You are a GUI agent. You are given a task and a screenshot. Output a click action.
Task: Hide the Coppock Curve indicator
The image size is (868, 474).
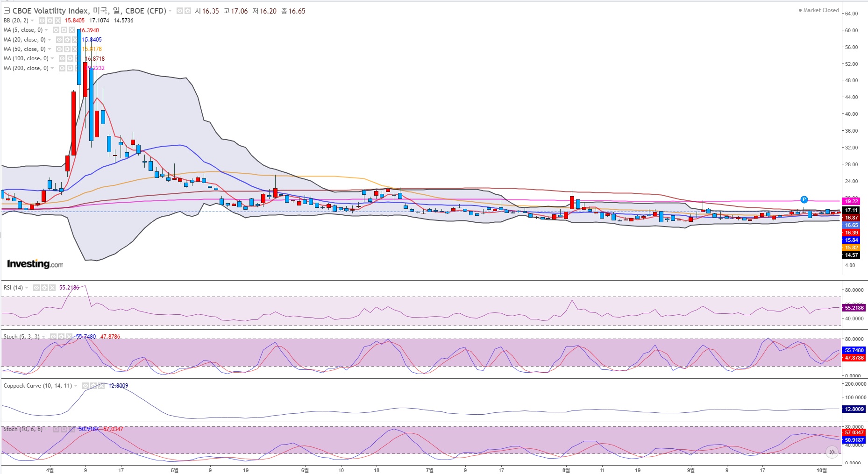(x=85, y=386)
